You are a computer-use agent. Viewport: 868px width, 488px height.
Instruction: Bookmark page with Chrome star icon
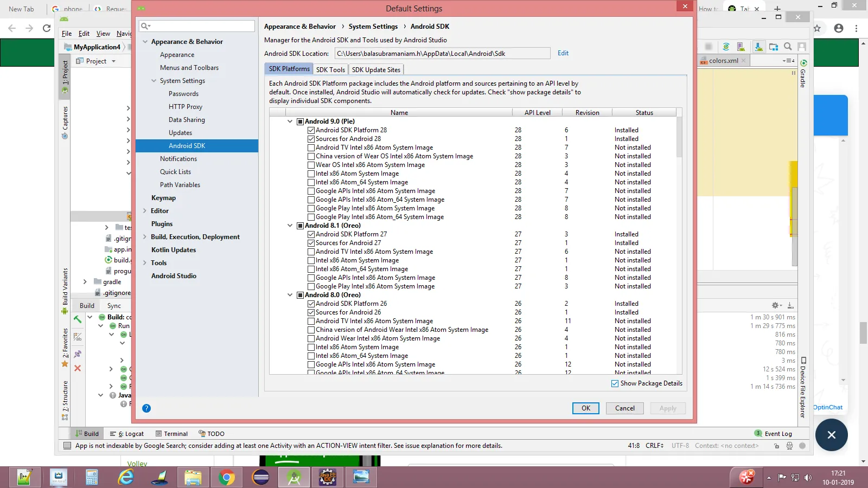pyautogui.click(x=817, y=28)
